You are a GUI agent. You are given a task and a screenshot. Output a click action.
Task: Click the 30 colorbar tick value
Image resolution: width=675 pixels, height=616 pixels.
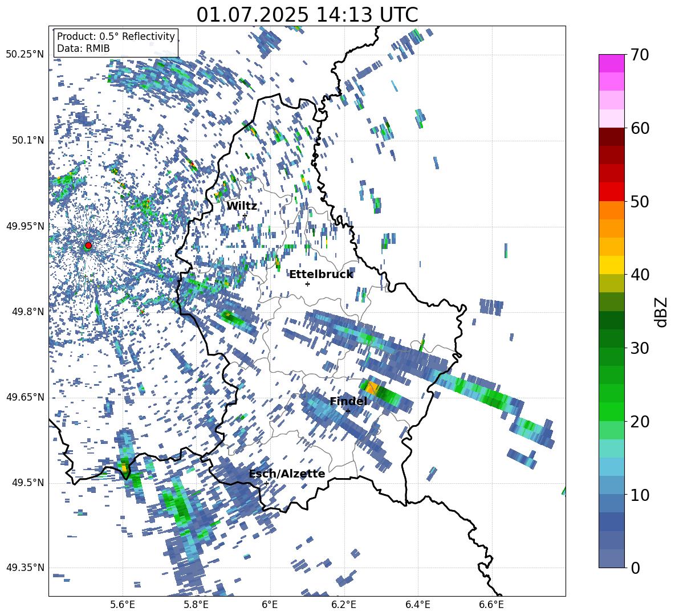[x=640, y=348]
